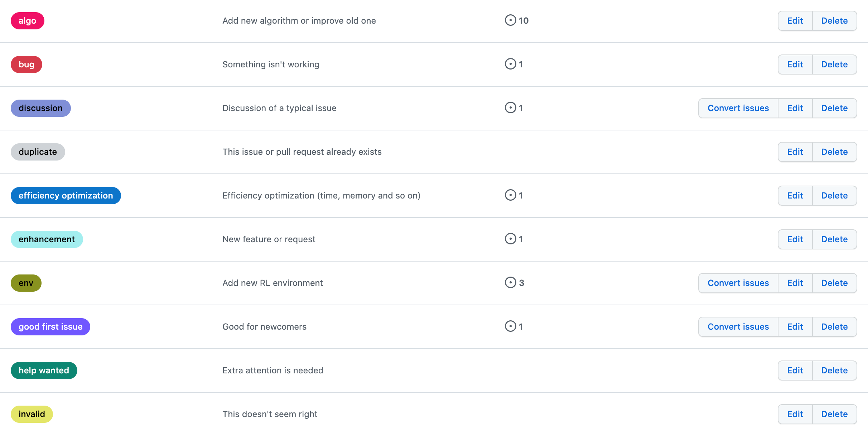Delete the invalid label

(x=834, y=414)
